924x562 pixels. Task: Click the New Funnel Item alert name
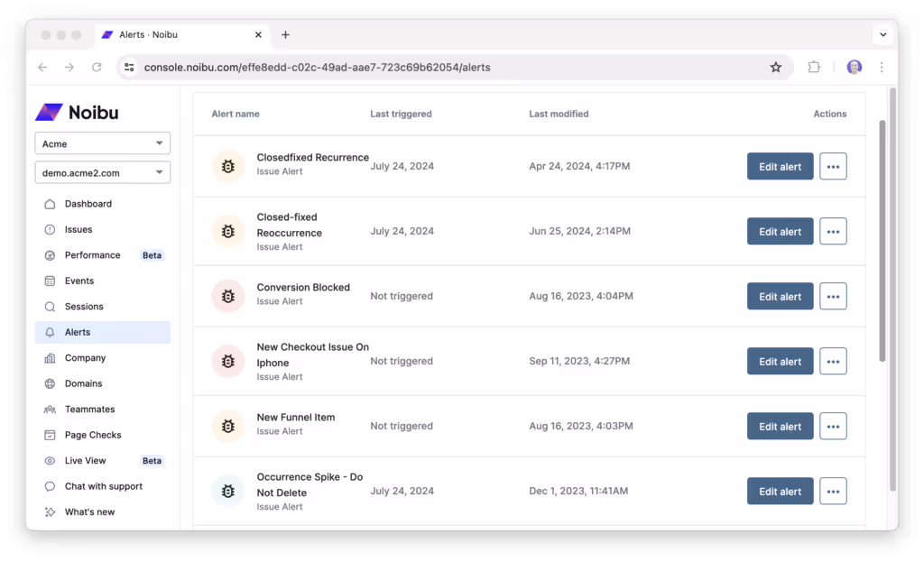coord(296,417)
